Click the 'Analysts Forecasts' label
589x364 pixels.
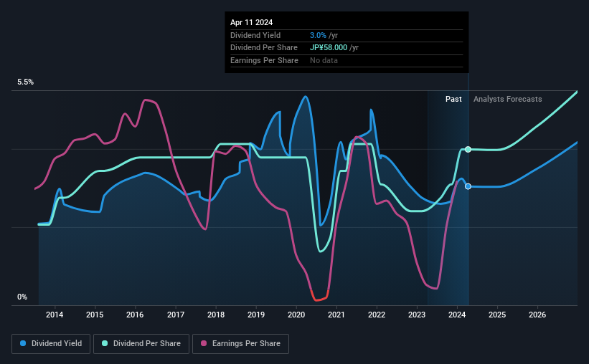click(x=507, y=99)
